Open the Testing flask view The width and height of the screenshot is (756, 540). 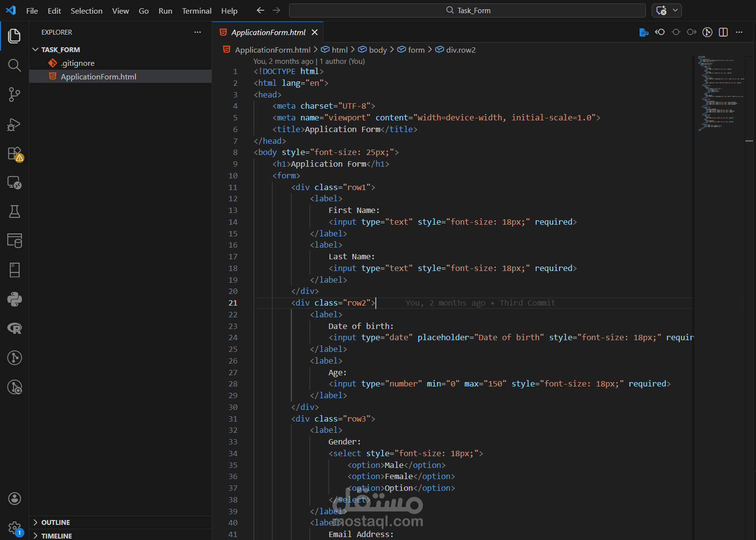(15, 212)
